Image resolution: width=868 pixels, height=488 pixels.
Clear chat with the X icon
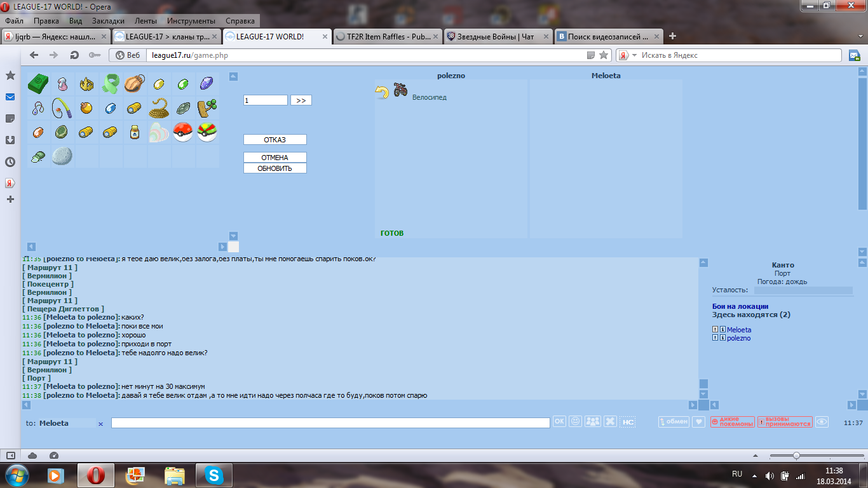pos(610,421)
